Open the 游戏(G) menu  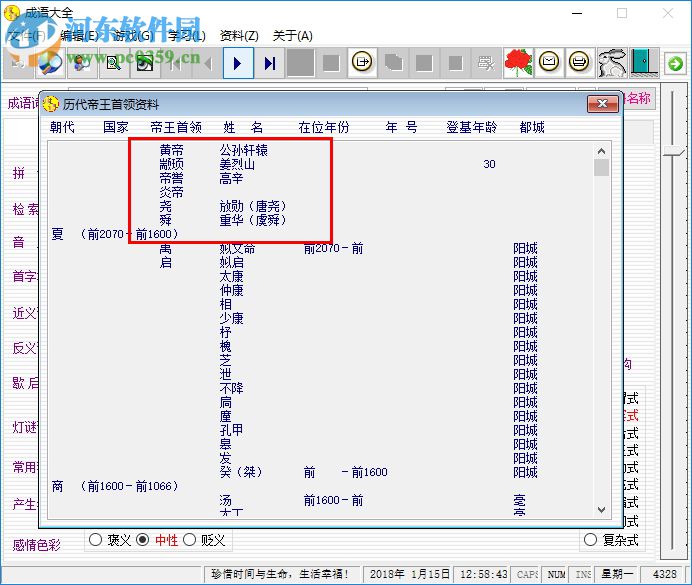(x=133, y=36)
